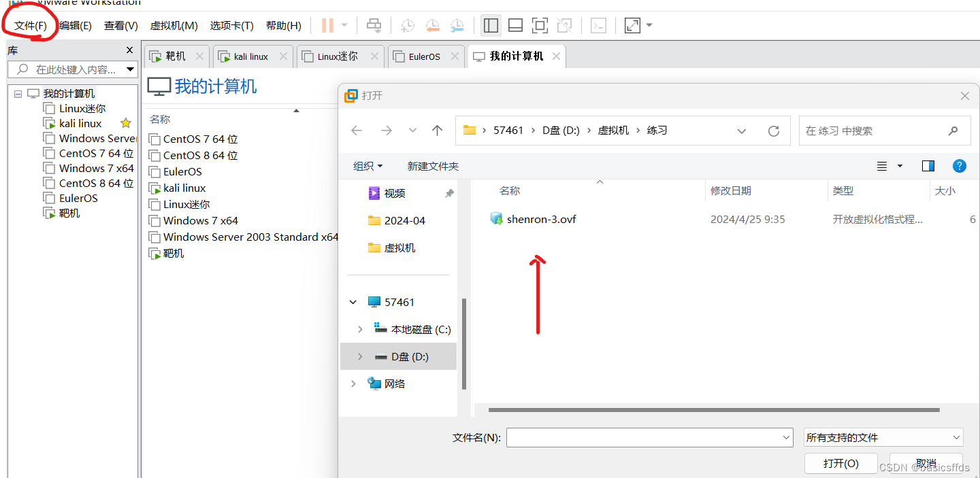The image size is (980, 478).
Task: Click the refresh icon in address bar
Action: tap(773, 131)
